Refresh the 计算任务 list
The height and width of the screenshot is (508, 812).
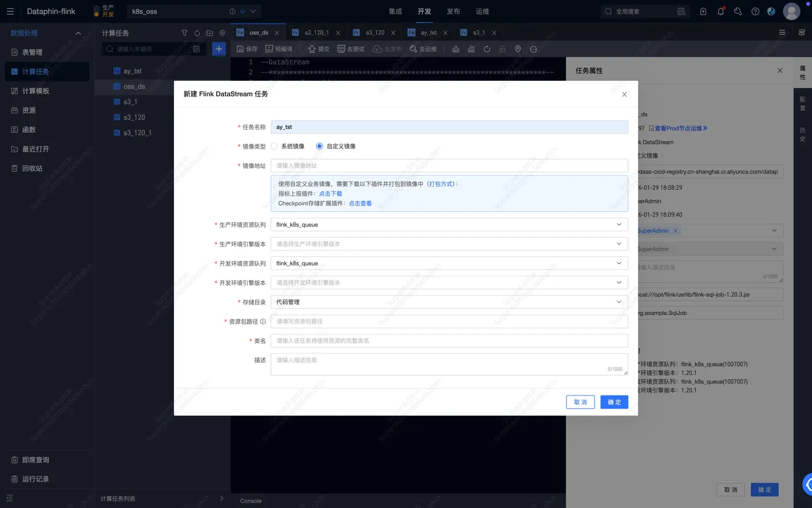(197, 33)
